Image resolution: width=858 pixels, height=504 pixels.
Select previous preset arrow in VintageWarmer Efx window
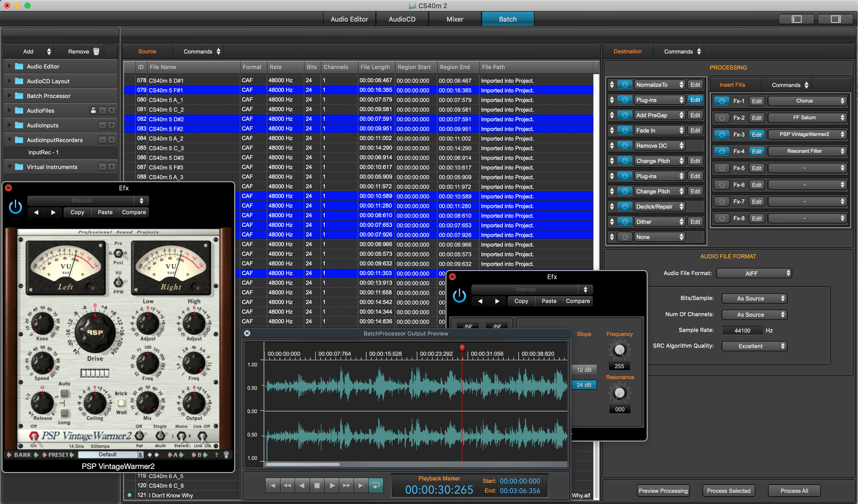coord(36,212)
